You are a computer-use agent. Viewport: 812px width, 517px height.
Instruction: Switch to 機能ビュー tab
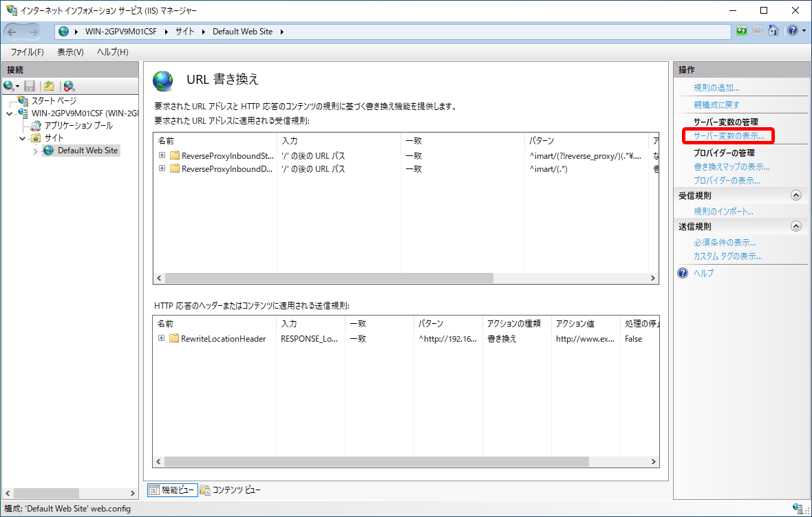[173, 489]
